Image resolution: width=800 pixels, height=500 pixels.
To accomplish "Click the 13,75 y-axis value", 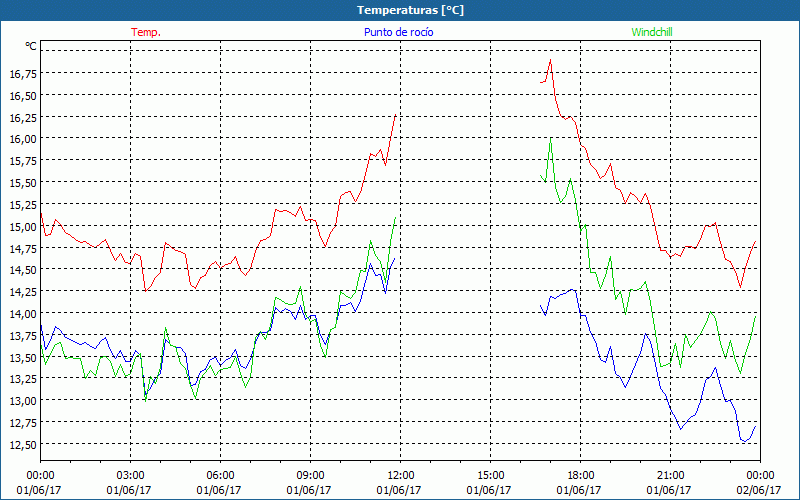I will (23, 336).
